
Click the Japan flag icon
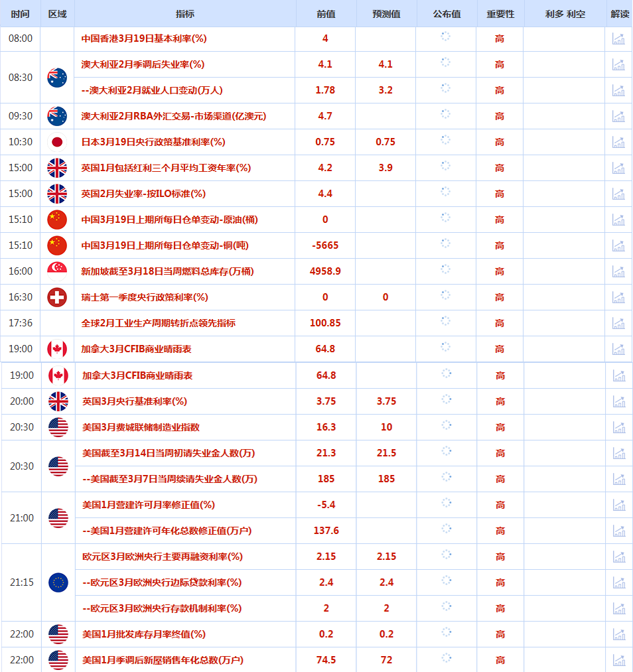57,142
